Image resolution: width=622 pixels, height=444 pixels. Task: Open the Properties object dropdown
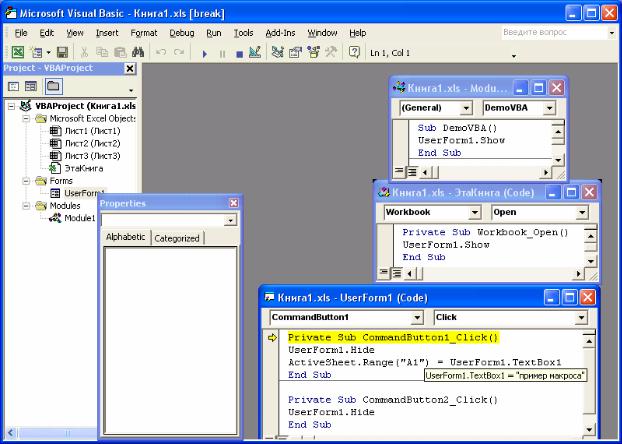(x=230, y=220)
